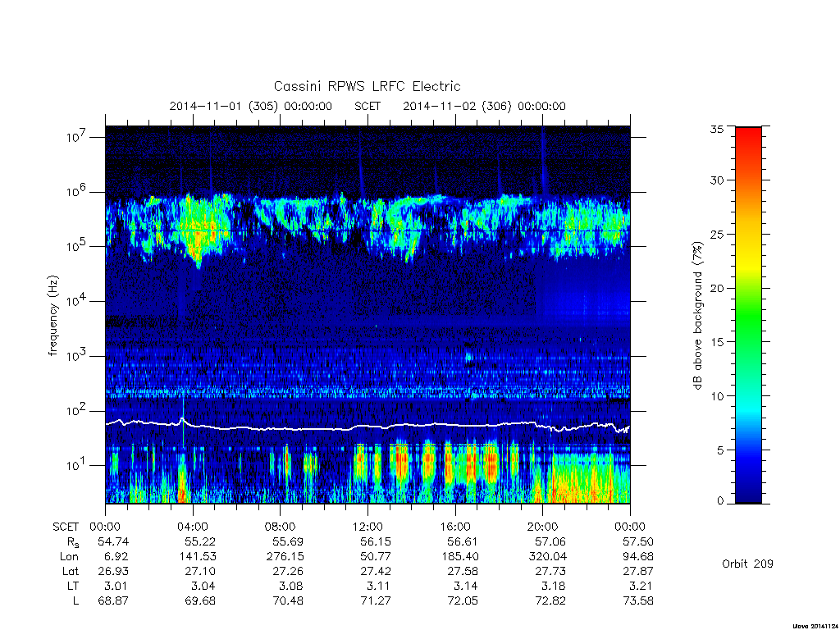Click the Lat value 27.10
The image size is (840, 630).
click(200, 571)
